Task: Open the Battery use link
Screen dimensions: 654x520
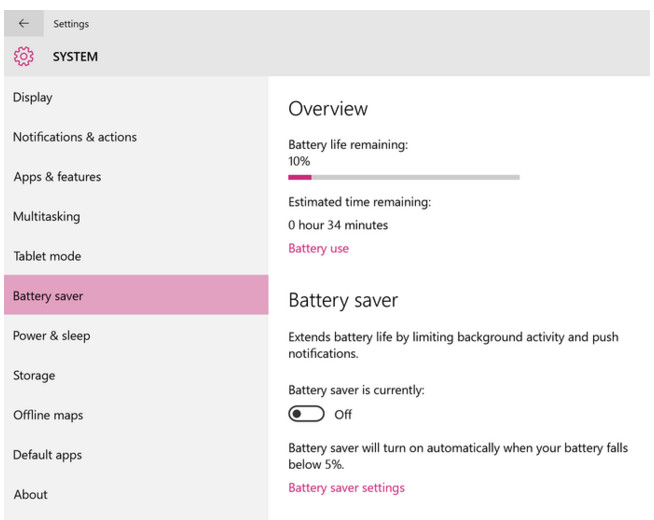Action: (x=318, y=248)
